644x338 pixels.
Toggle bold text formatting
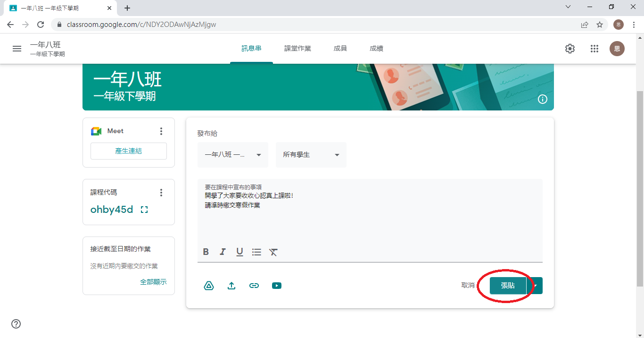[206, 252]
